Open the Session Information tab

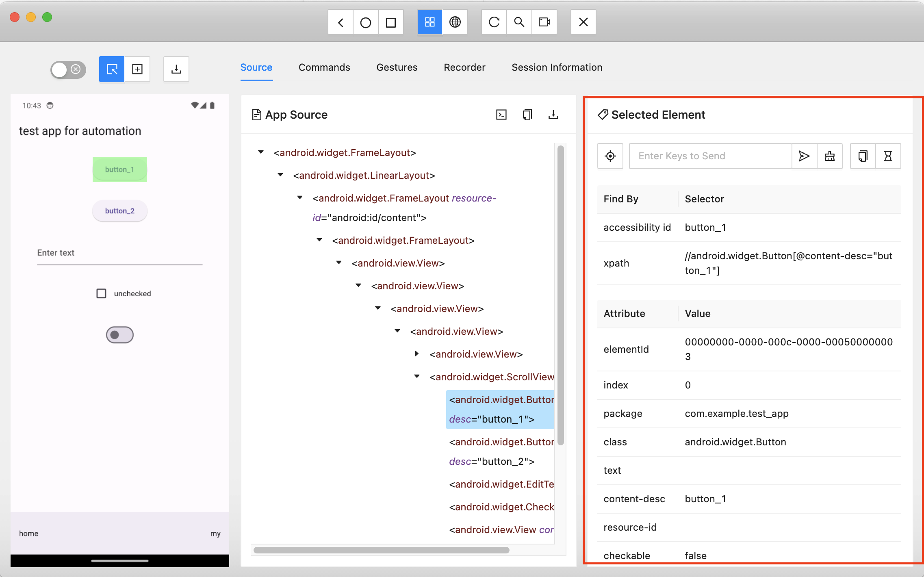[557, 67]
